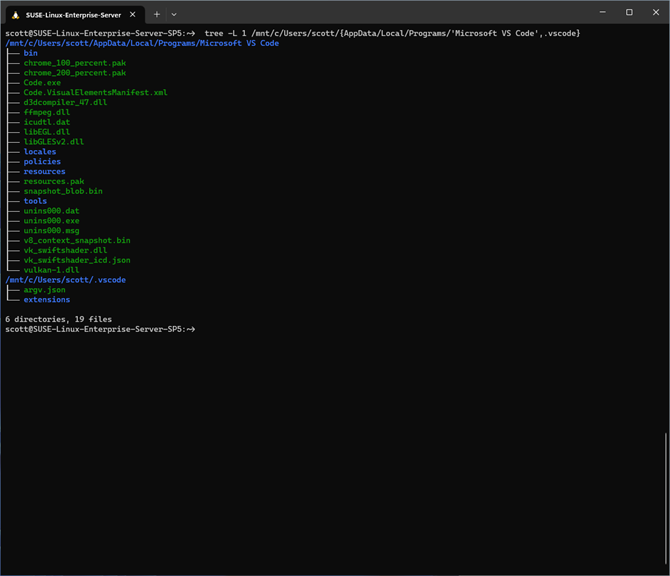Open a new terminal tab
This screenshot has width=670, height=576.
tap(157, 15)
